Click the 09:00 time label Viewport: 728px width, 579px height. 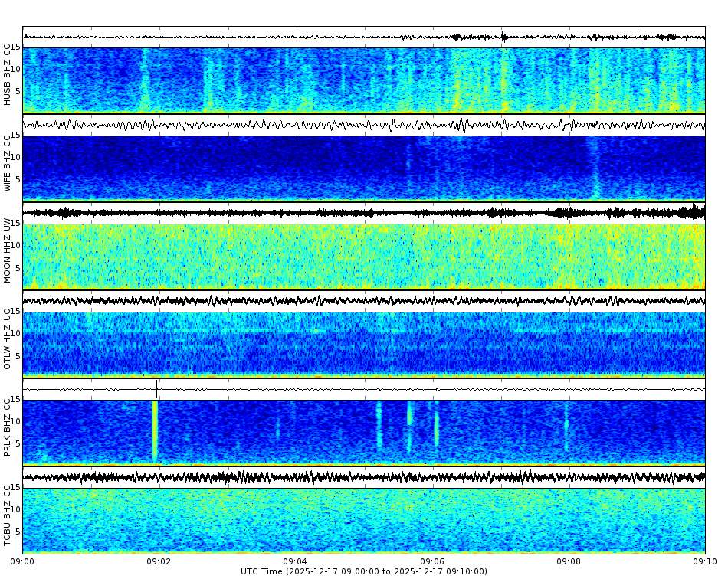click(21, 561)
